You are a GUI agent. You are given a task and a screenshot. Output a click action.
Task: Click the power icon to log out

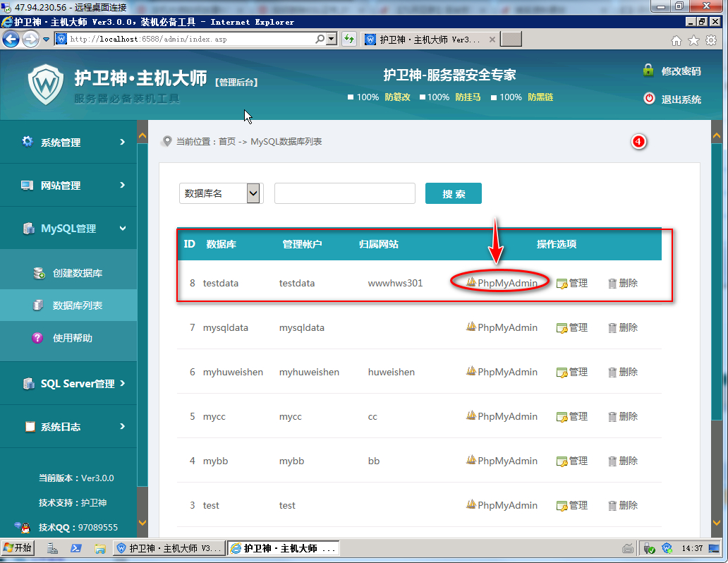(x=649, y=99)
